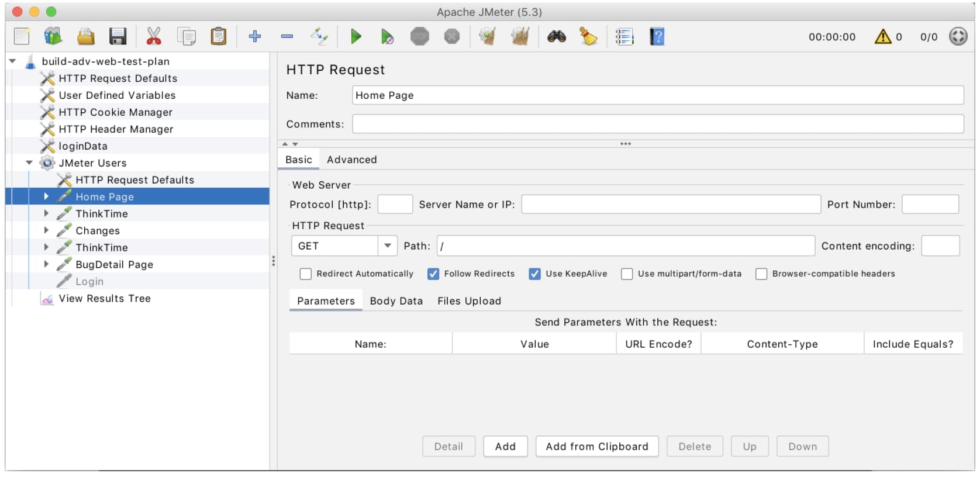Select the Body Data tab
The width and height of the screenshot is (980, 477).
(396, 301)
